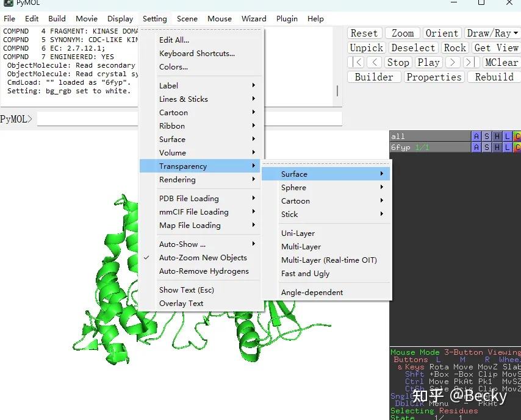Open the File menu
Screen dimensions: 521x420
9,19
